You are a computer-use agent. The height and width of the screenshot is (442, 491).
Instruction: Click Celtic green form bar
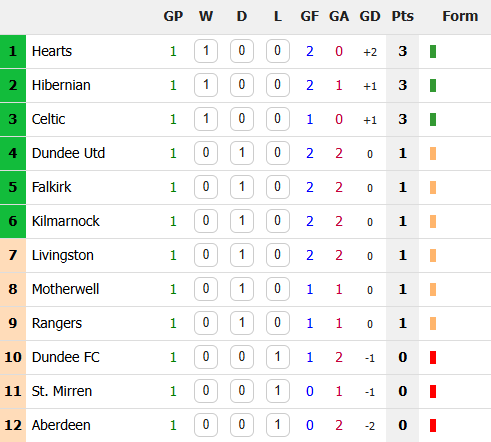tap(433, 119)
